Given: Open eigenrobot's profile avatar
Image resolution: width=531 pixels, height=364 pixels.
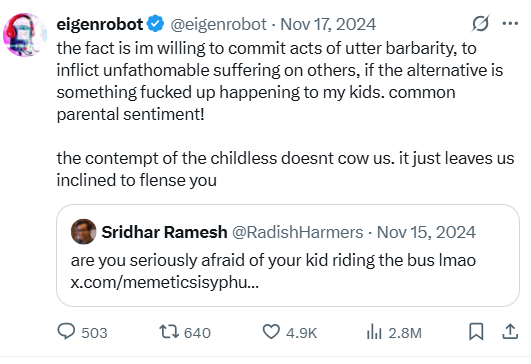Looking at the screenshot, I should click(x=25, y=35).
